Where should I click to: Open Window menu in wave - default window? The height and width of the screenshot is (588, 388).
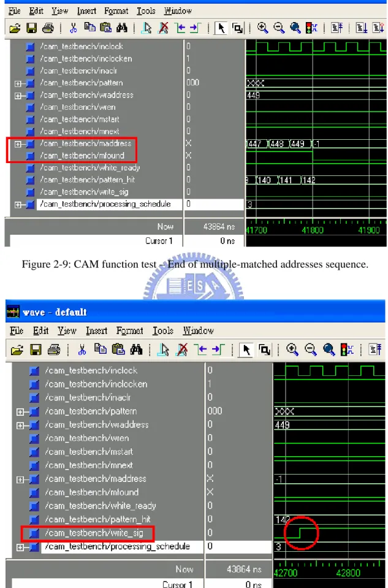pyautogui.click(x=199, y=330)
